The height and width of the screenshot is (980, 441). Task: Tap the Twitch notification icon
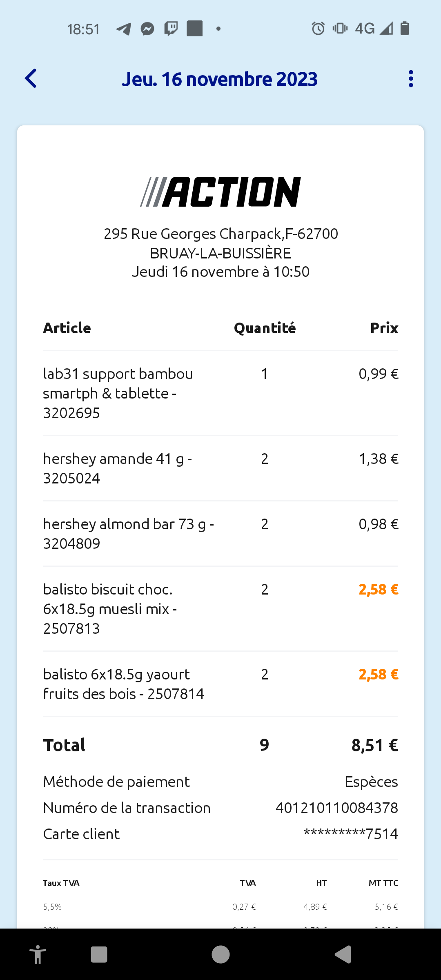coord(171,29)
